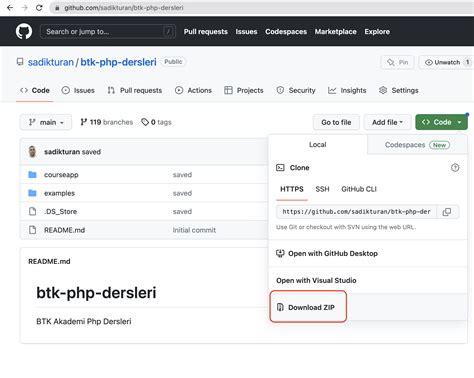Click the zip file icon beside Download ZIP
Viewport: 474px width, 378px height.
coord(280,307)
